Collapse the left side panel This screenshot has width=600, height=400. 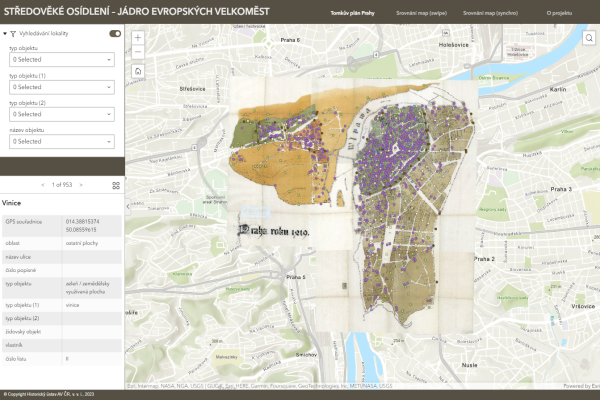(128, 206)
